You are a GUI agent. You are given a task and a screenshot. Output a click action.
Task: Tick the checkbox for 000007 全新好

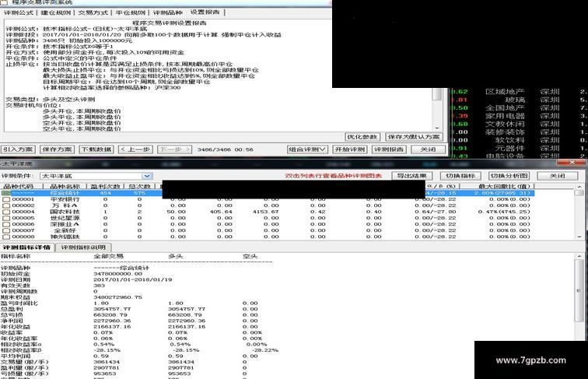point(6,230)
